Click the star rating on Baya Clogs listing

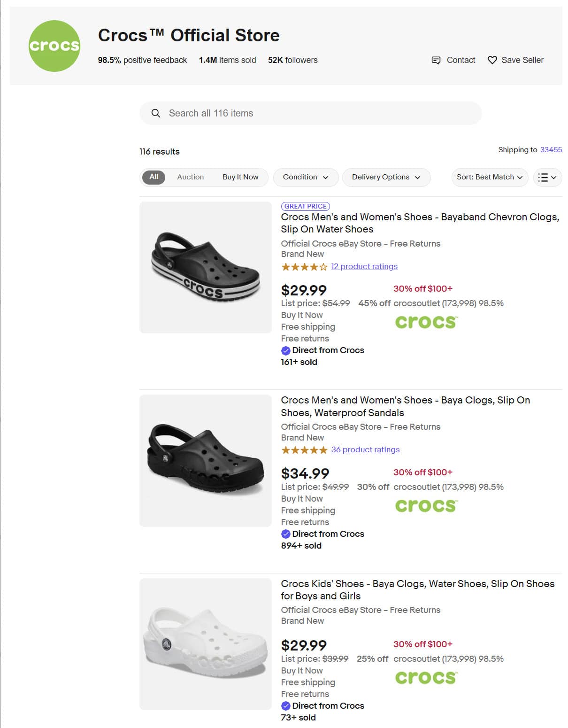click(304, 450)
